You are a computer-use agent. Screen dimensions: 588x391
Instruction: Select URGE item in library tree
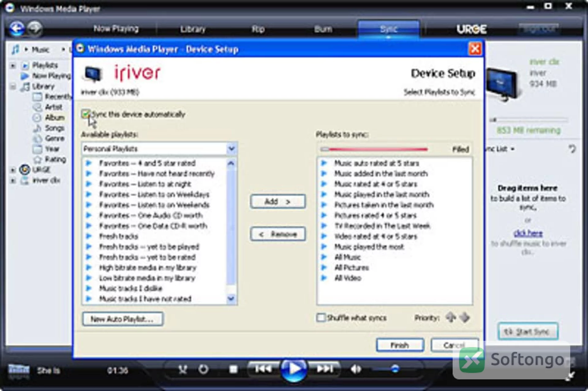coord(41,169)
